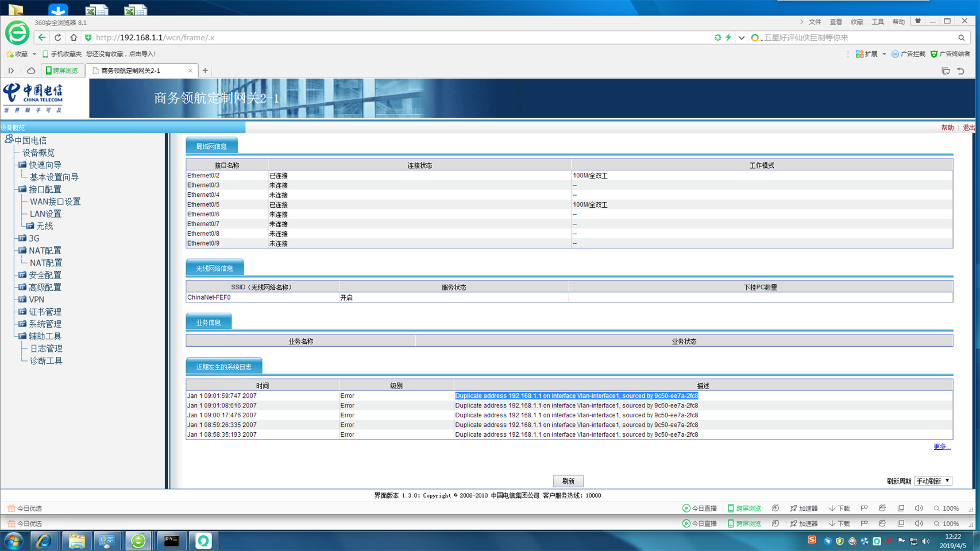Click the address bar search magnifier icon
The image size is (980, 551).
pyautogui.click(x=961, y=38)
